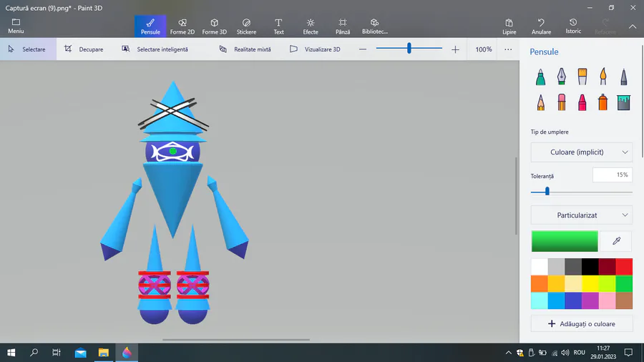
Task: Switch to the Stickere tab
Action: tap(246, 26)
